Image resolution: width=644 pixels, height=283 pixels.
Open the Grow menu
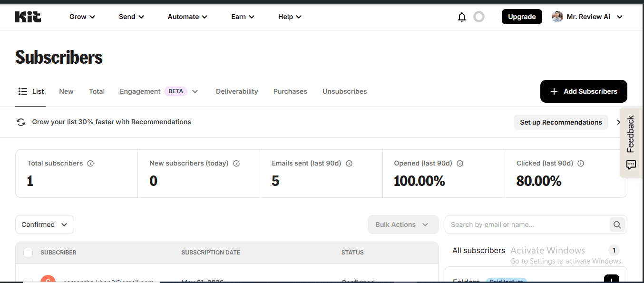82,17
